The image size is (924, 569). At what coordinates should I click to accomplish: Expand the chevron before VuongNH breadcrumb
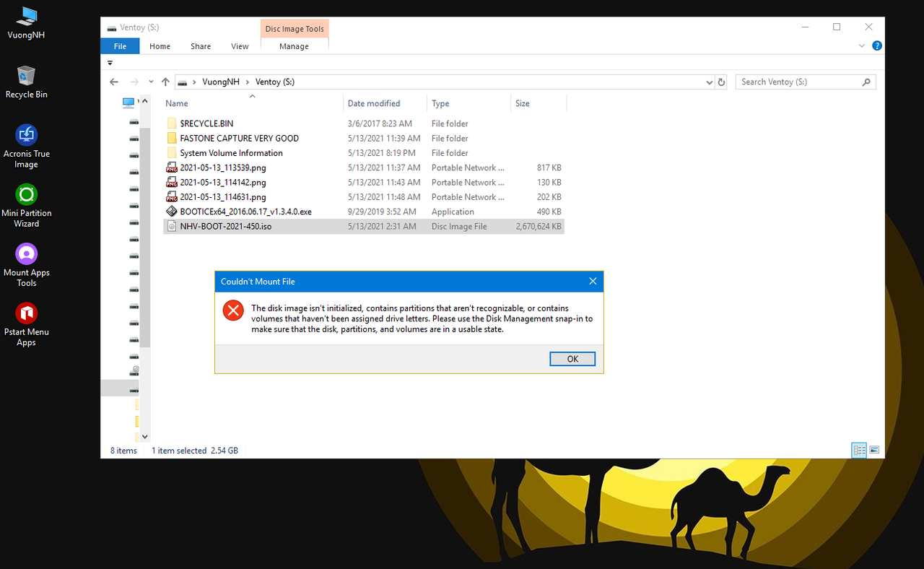(196, 82)
